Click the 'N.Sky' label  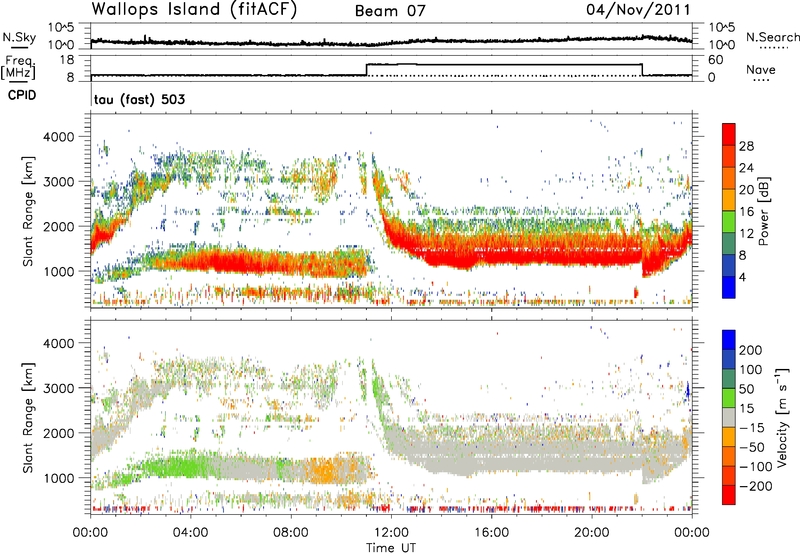coord(19,37)
